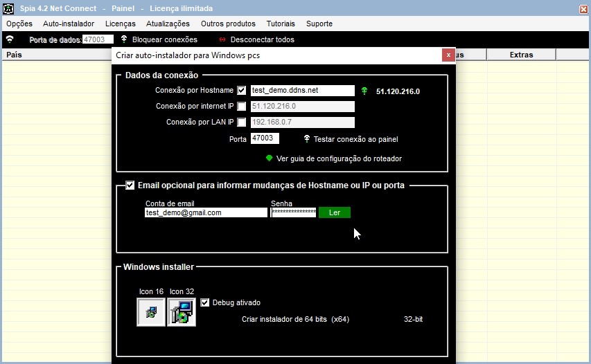The width and height of the screenshot is (591, 364).
Task: Click Testar conexão ao painel link
Action: pyautogui.click(x=356, y=139)
